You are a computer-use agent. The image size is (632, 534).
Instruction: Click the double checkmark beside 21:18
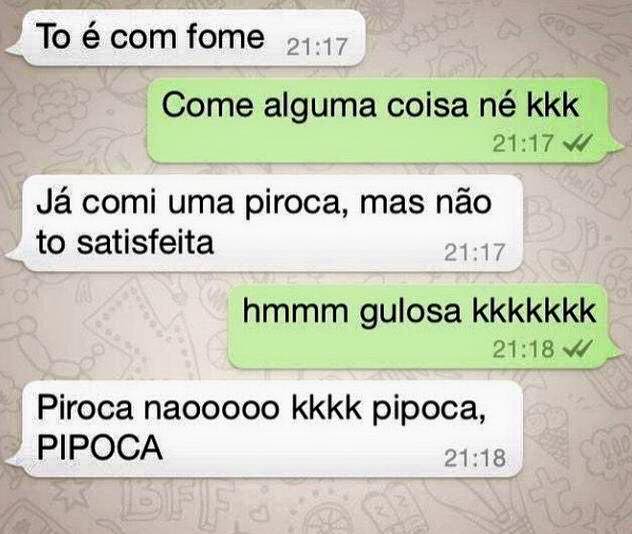(579, 348)
